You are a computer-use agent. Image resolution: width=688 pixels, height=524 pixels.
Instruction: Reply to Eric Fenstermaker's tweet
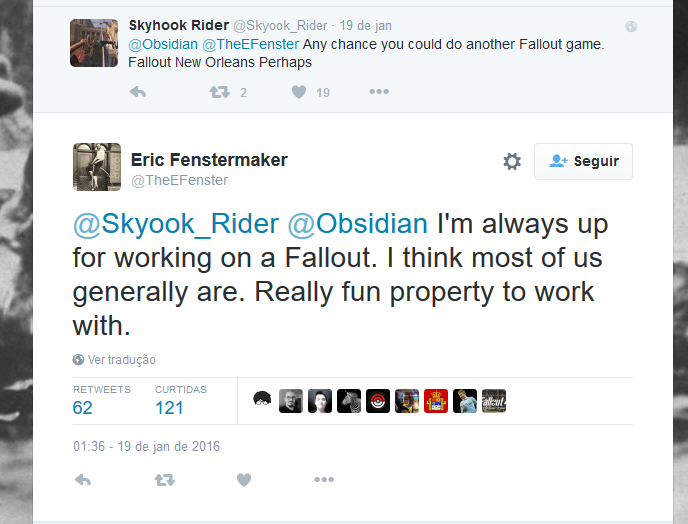click(82, 480)
